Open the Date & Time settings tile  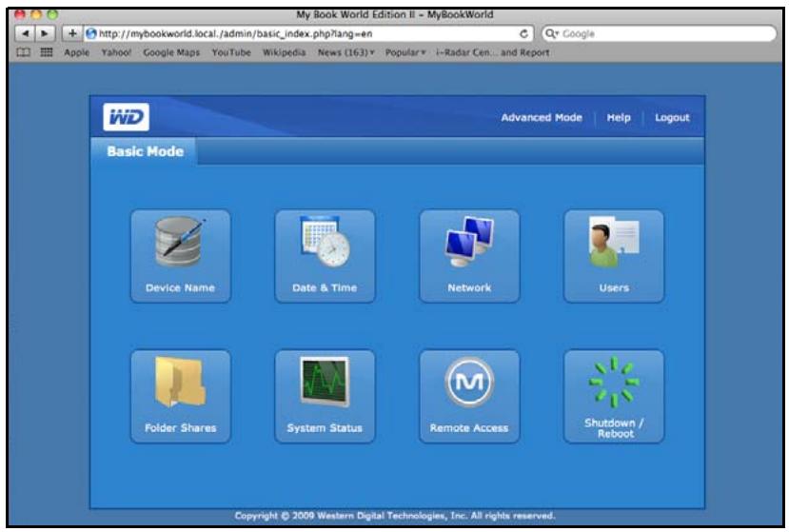325,256
